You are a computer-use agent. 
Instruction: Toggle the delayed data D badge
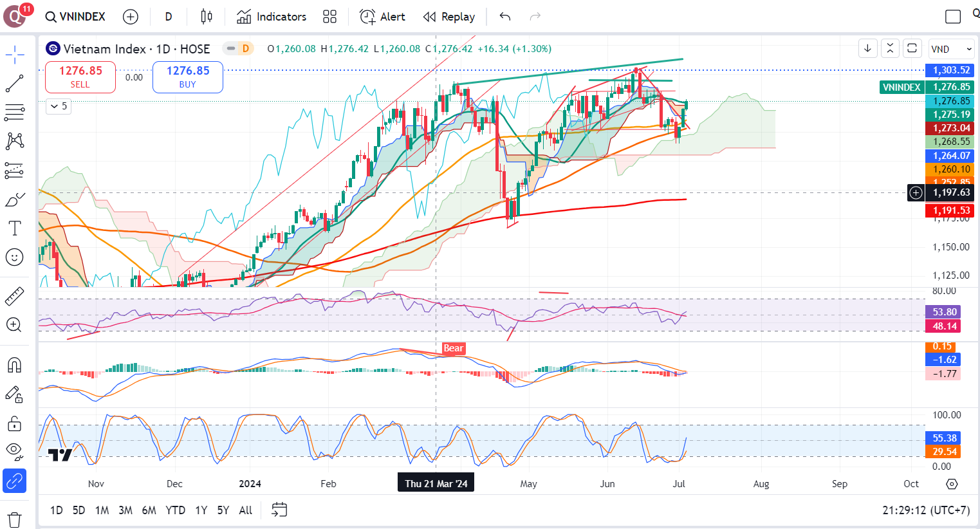[245, 48]
